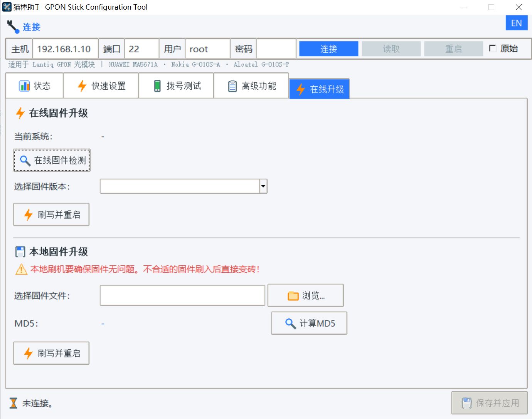532x419 pixels.
Task: Click the floppy icon beside 本地固件升级 heading
Action: point(20,252)
